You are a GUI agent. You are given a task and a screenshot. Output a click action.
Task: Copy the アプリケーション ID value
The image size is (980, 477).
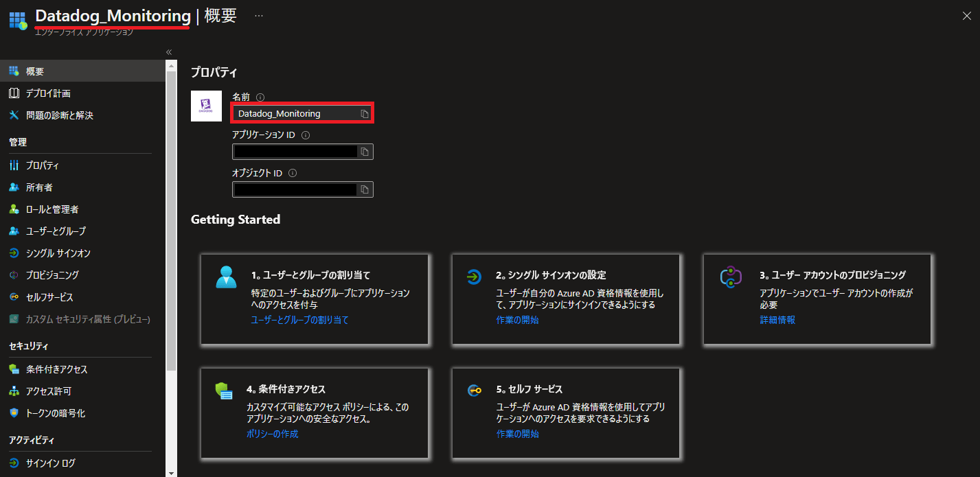click(x=365, y=152)
